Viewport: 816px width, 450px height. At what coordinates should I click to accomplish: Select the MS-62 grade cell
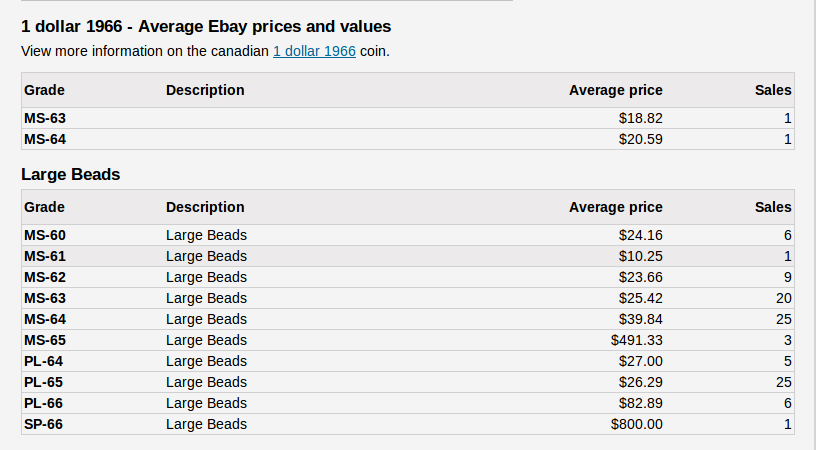pos(45,277)
